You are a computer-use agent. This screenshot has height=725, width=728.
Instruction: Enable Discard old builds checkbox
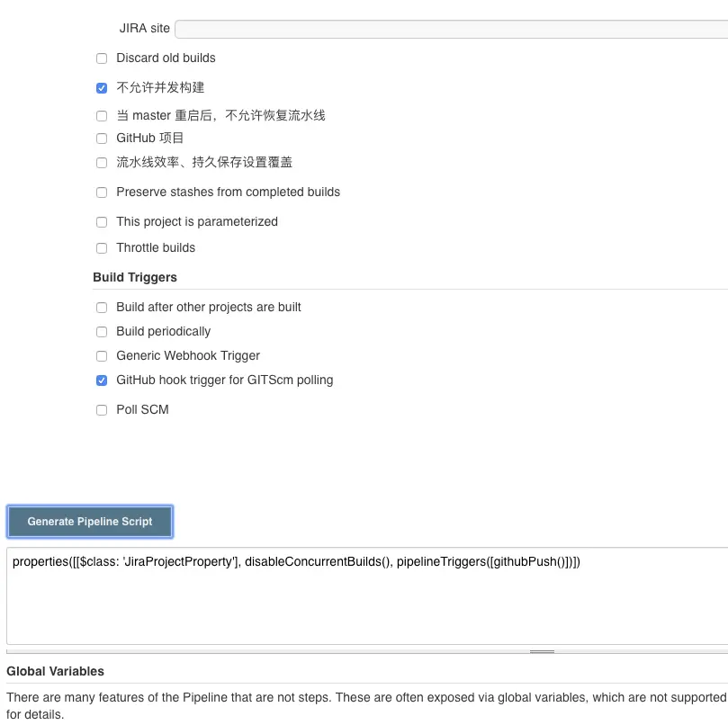click(101, 58)
